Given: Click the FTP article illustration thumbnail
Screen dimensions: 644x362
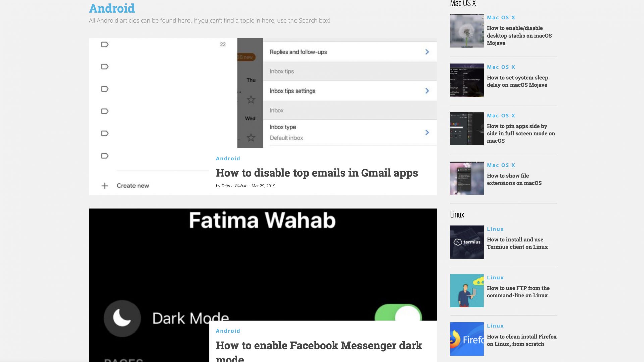Looking at the screenshot, I should (467, 291).
